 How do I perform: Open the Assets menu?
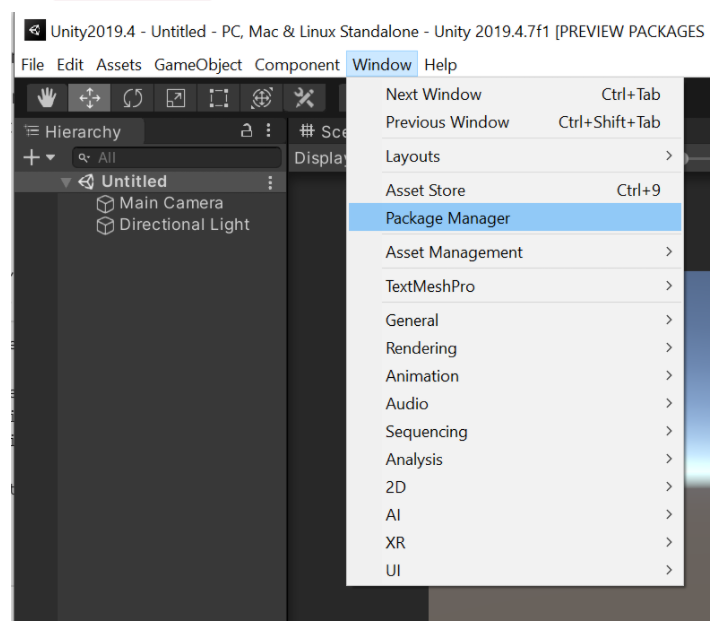click(119, 65)
